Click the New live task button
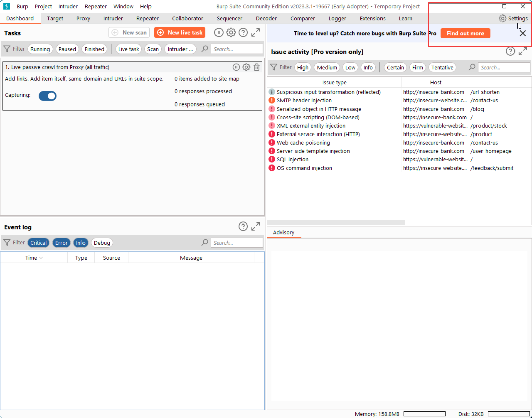Screen dimensions: 532x418 pyautogui.click(x=180, y=33)
